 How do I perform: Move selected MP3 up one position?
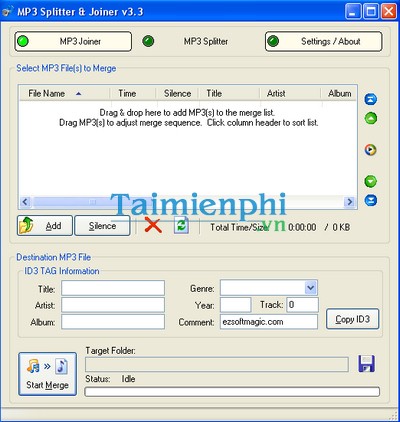(370, 118)
